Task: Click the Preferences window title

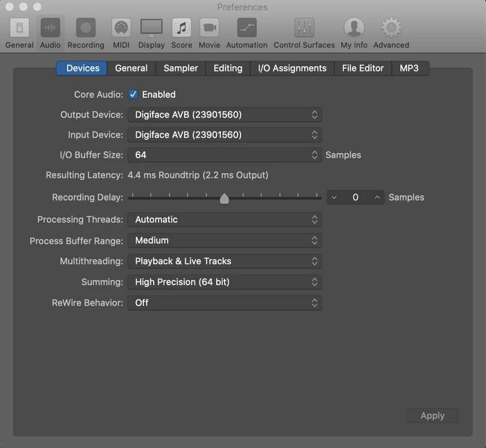Action: pos(242,7)
